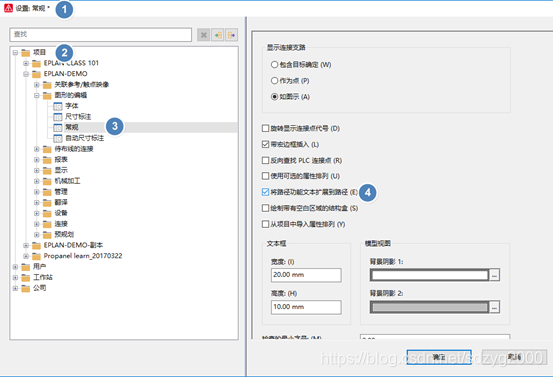Click the folder icon of 管理

coord(47,192)
